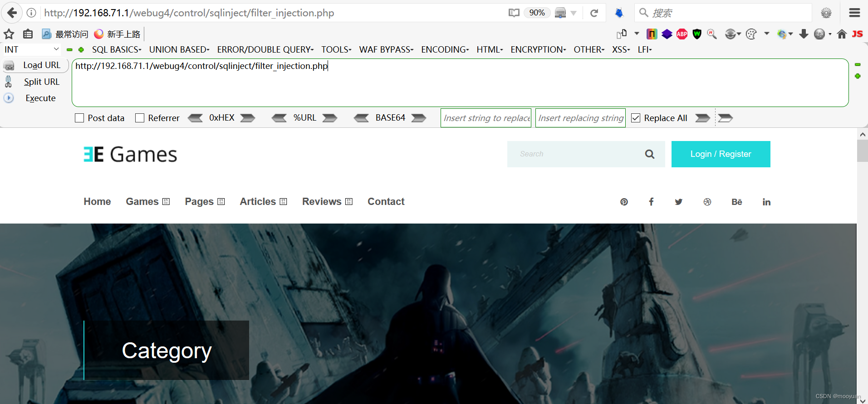The height and width of the screenshot is (404, 868).
Task: Expand the ENCODING menu
Action: pyautogui.click(x=445, y=49)
